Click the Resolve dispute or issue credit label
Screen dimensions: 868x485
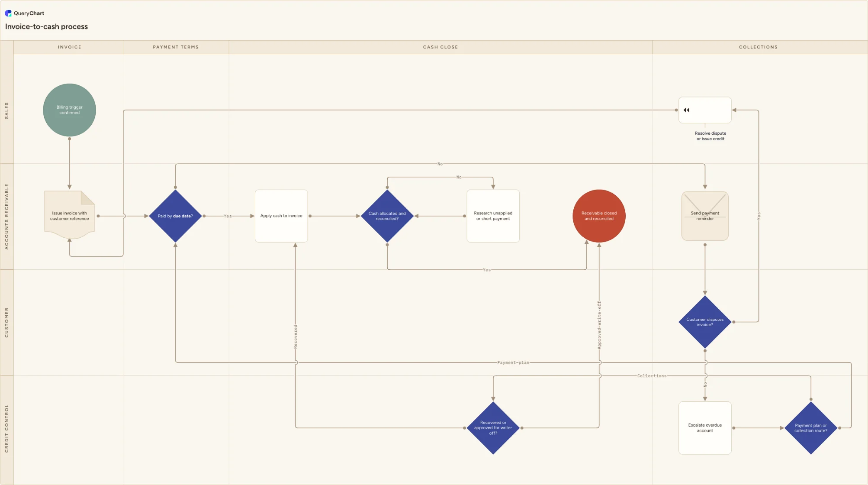pyautogui.click(x=710, y=136)
